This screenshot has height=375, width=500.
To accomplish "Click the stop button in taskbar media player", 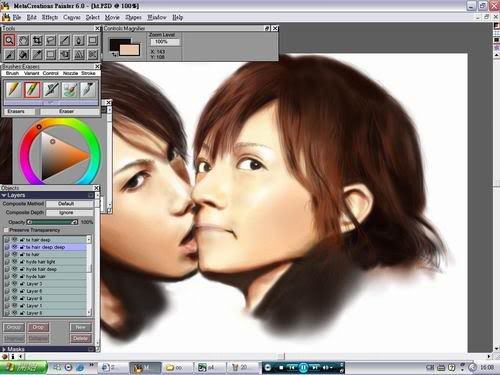I will click(x=281, y=367).
